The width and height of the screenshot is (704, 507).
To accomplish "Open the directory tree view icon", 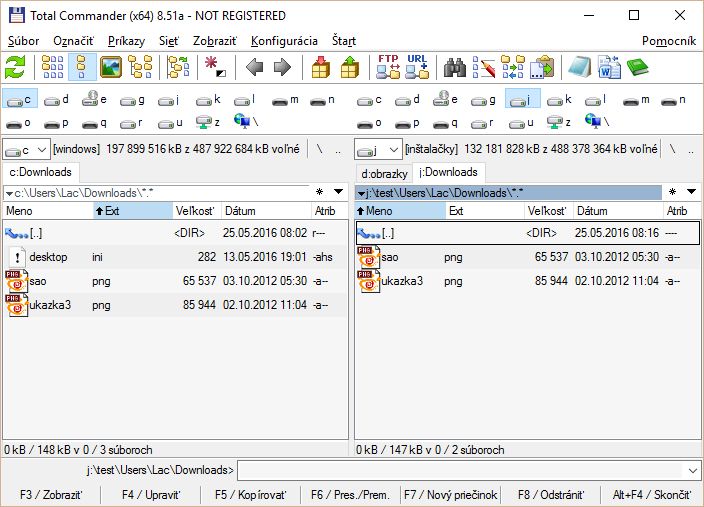I will point(140,67).
